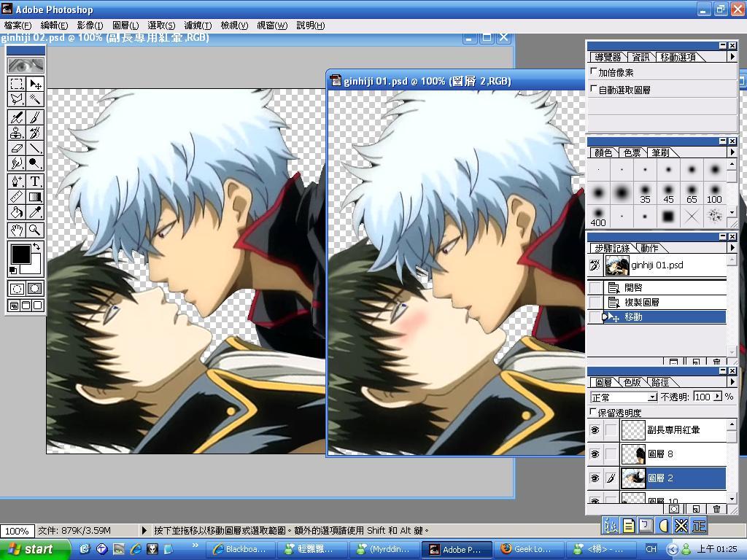Select the Airbrush tool
The image size is (747, 560).
point(17,117)
